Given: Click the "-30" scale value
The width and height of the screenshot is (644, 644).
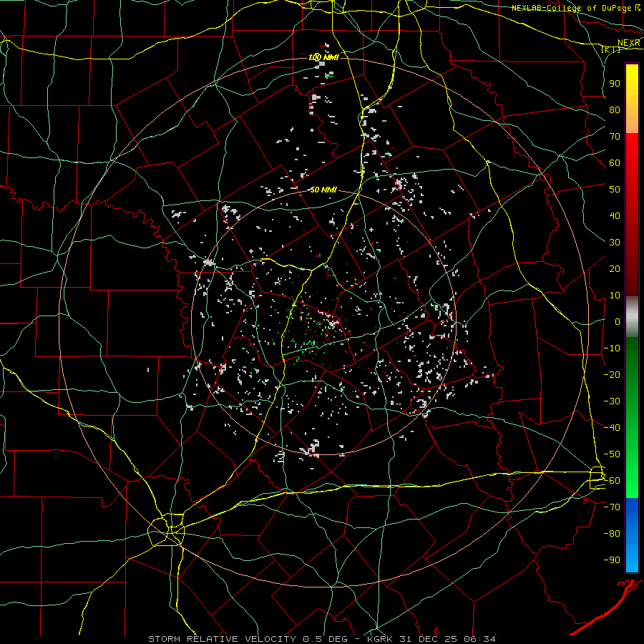Looking at the screenshot, I should [x=612, y=401].
